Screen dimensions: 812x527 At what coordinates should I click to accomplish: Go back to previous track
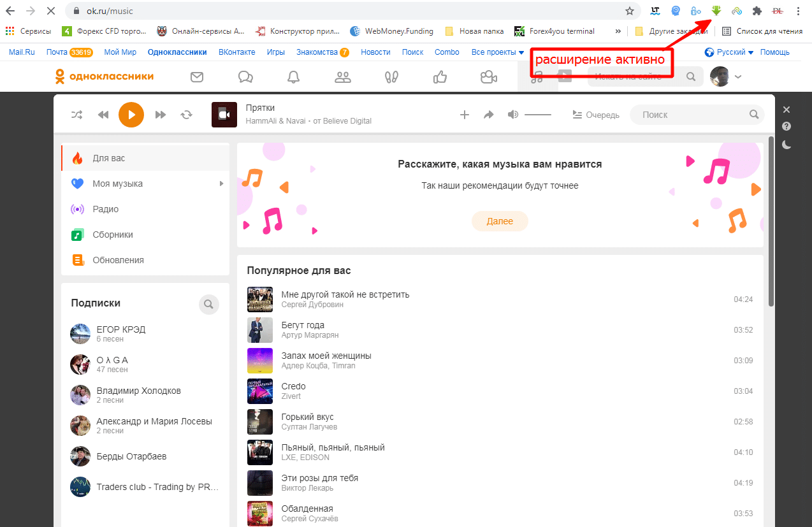[x=103, y=115]
